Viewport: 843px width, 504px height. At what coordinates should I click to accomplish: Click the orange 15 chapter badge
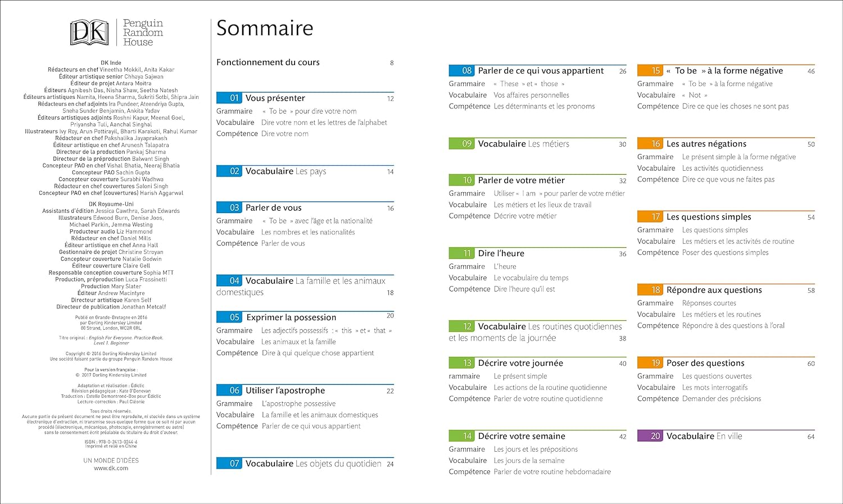click(x=650, y=71)
